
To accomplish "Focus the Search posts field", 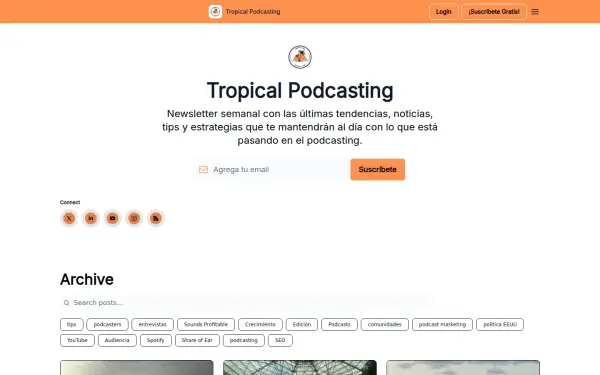I will click(246, 303).
